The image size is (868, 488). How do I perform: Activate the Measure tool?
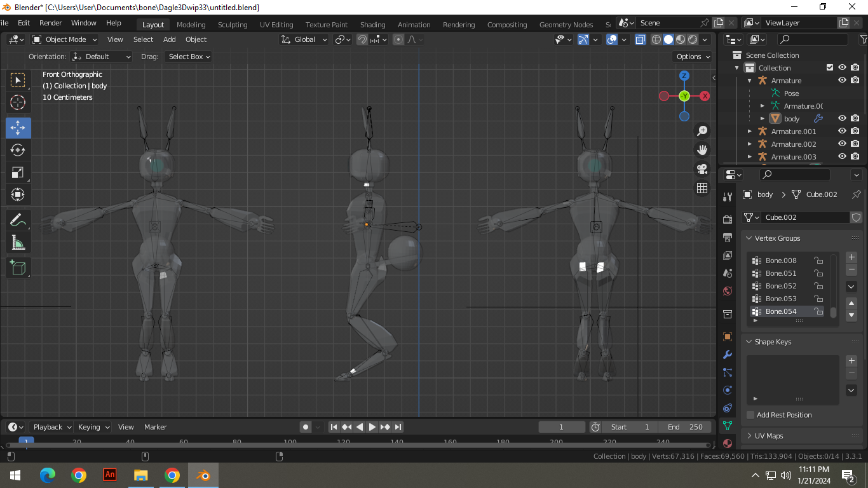(x=18, y=242)
